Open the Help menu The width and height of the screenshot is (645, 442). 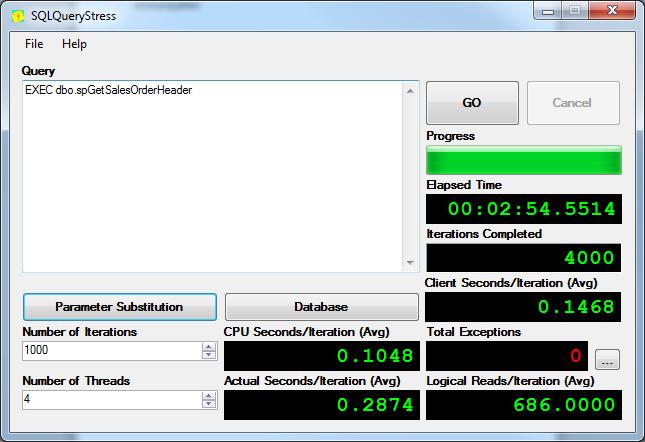click(74, 44)
